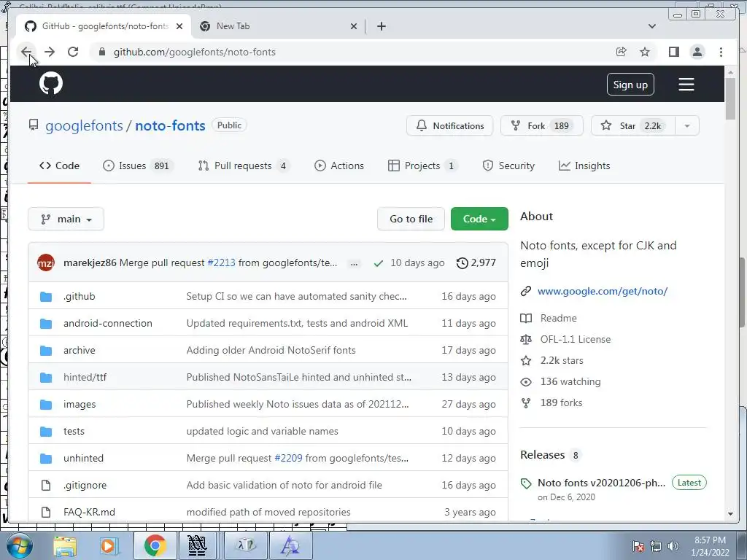Click the Notifications button
Viewport: 747px width, 560px height.
pos(449,125)
